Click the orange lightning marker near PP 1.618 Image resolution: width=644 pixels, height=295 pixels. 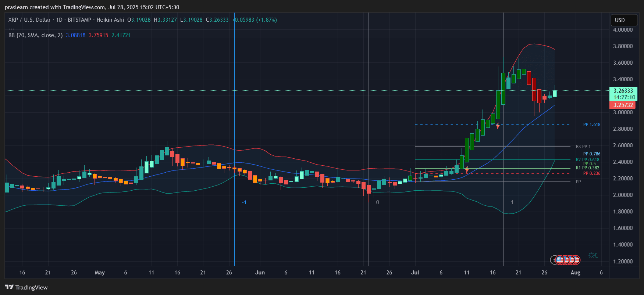coord(498,126)
